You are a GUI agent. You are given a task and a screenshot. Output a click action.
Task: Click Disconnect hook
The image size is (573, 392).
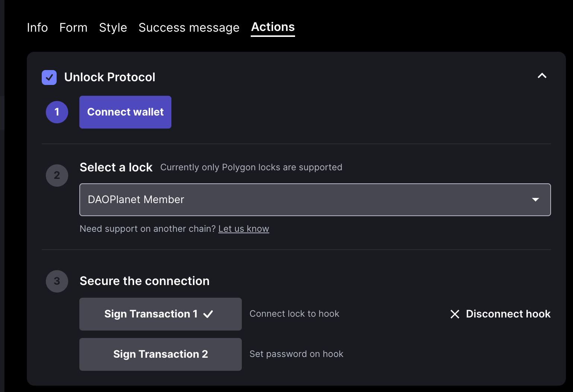(500, 314)
